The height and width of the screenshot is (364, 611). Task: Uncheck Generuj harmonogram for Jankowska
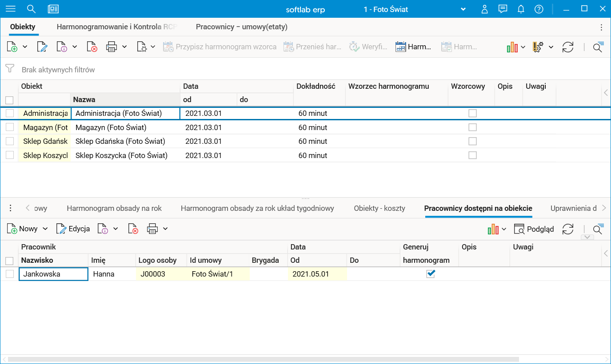tap(430, 274)
